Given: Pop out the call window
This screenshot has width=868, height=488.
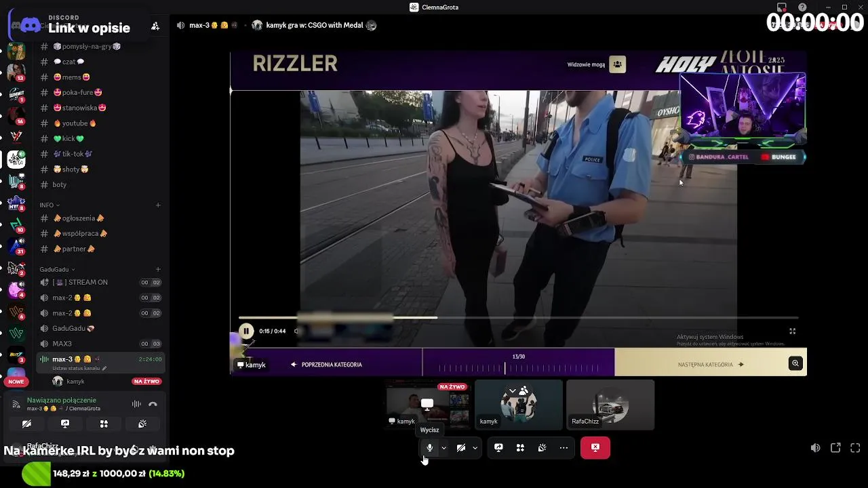Looking at the screenshot, I should pos(835,448).
